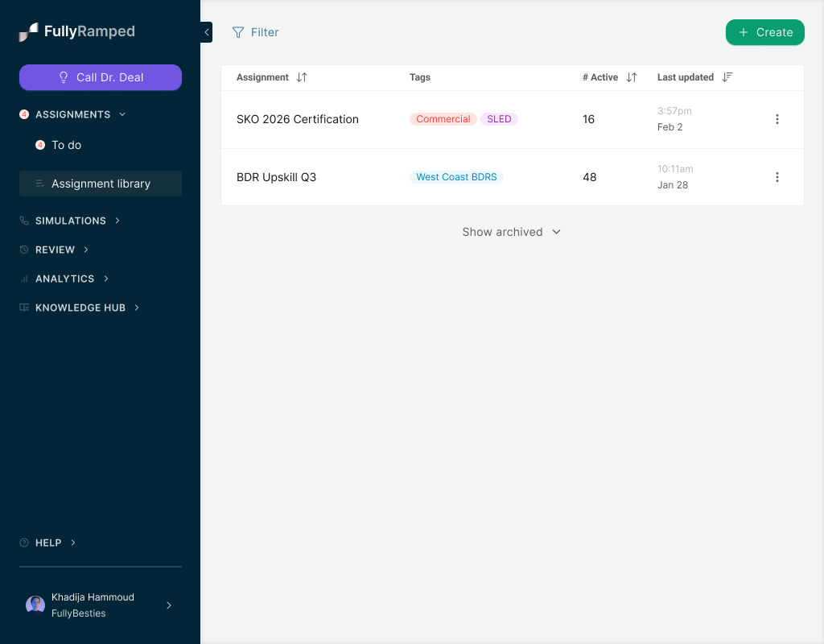Open the Khadija Hammoud account menu
824x644 pixels.
pyautogui.click(x=93, y=605)
